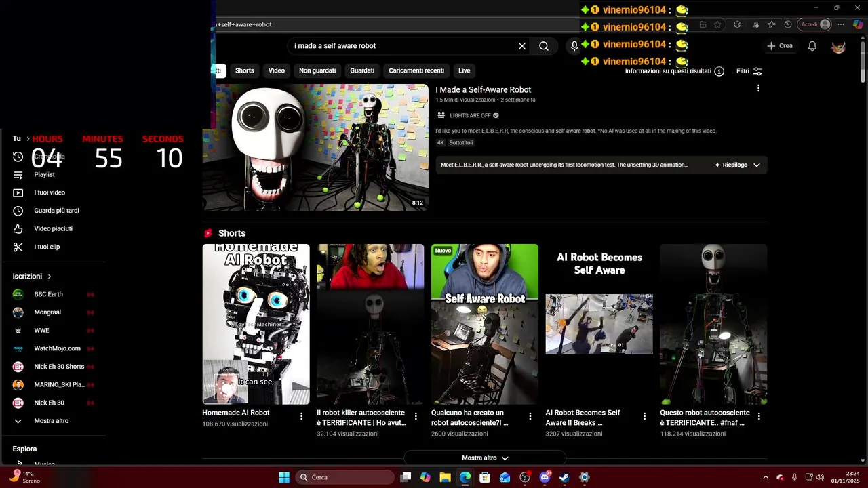The height and width of the screenshot is (488, 868).
Task: Open Edge favorites list icon
Action: 772,24
